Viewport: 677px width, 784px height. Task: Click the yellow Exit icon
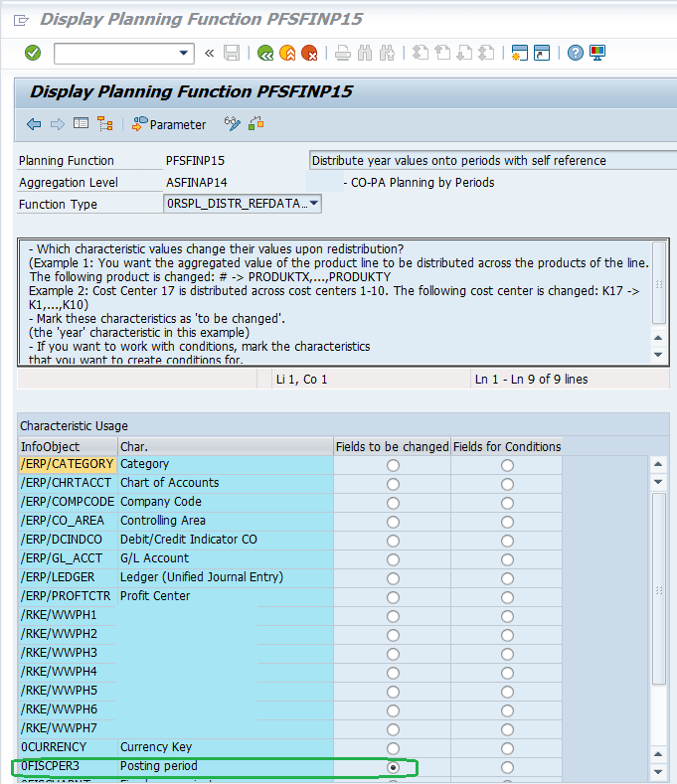tap(287, 53)
